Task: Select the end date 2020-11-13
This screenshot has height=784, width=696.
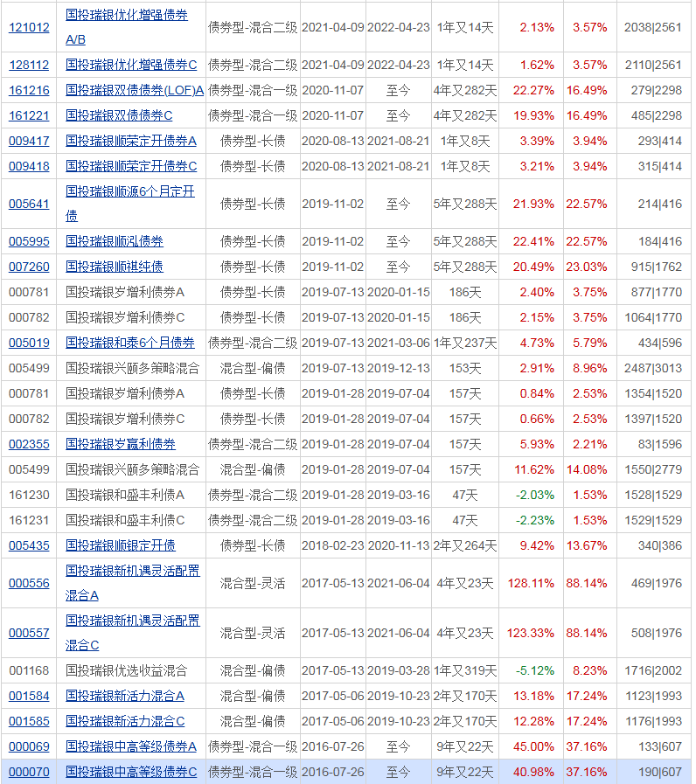Action: pyautogui.click(x=399, y=546)
